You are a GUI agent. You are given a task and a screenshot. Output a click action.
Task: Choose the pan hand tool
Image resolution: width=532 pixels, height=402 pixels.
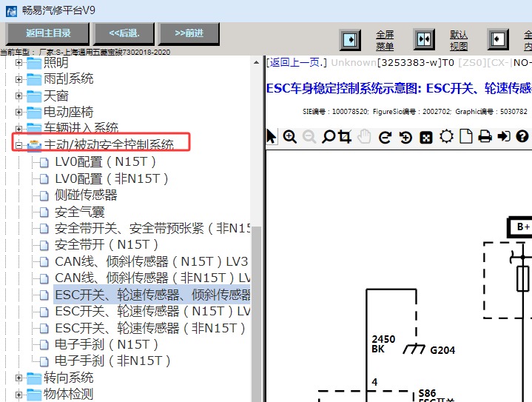coord(364,137)
